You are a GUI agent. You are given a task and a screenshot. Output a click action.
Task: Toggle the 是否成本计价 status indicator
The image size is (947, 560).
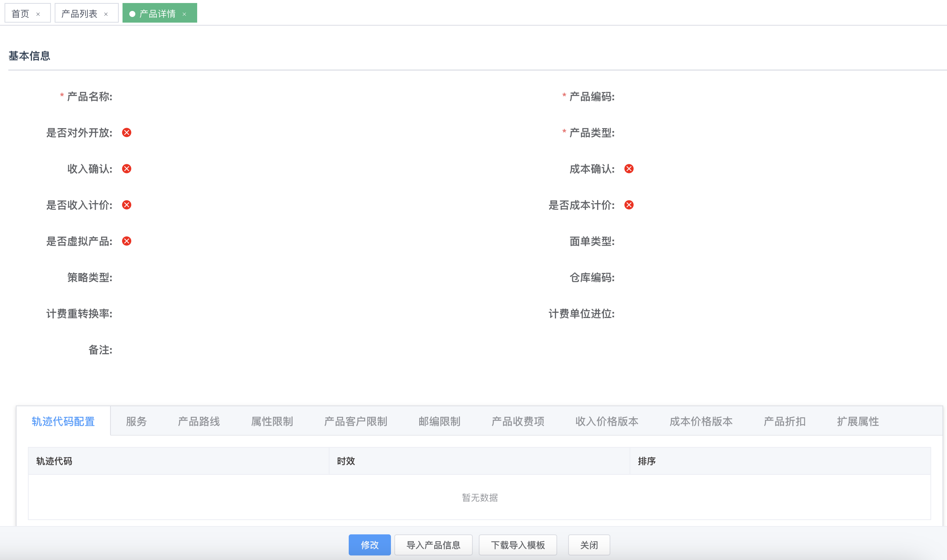click(629, 205)
